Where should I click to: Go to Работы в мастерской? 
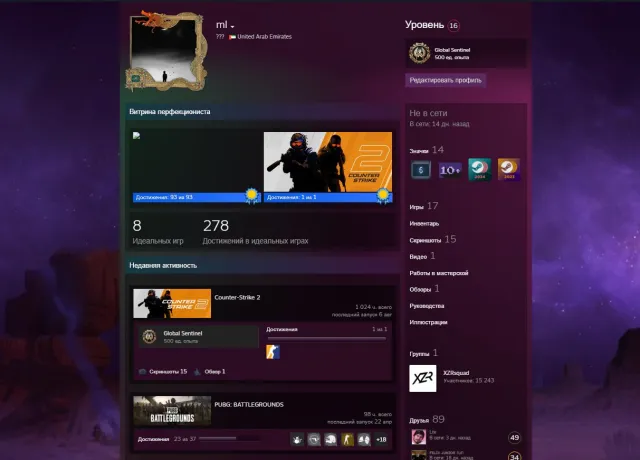[x=439, y=273]
